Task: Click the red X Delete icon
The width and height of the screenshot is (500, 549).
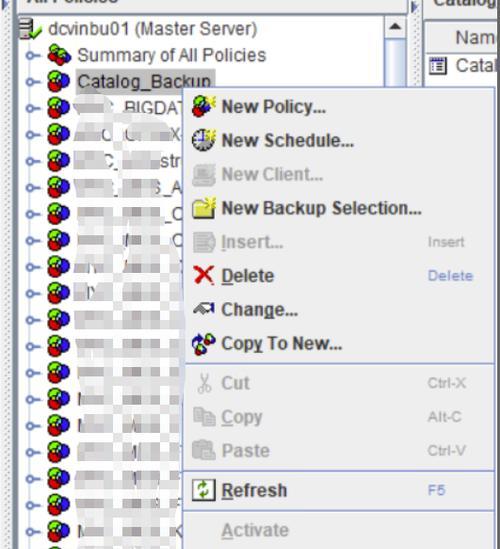Action: [x=204, y=276]
